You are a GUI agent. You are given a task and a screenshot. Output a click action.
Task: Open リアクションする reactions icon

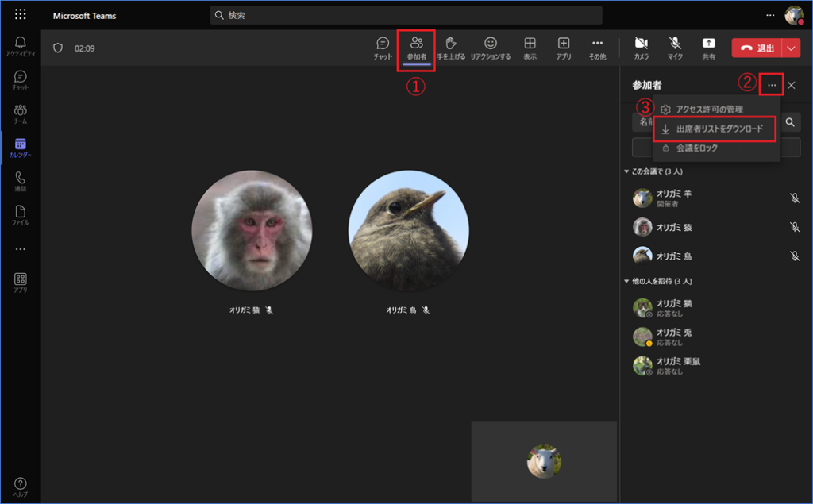490,48
